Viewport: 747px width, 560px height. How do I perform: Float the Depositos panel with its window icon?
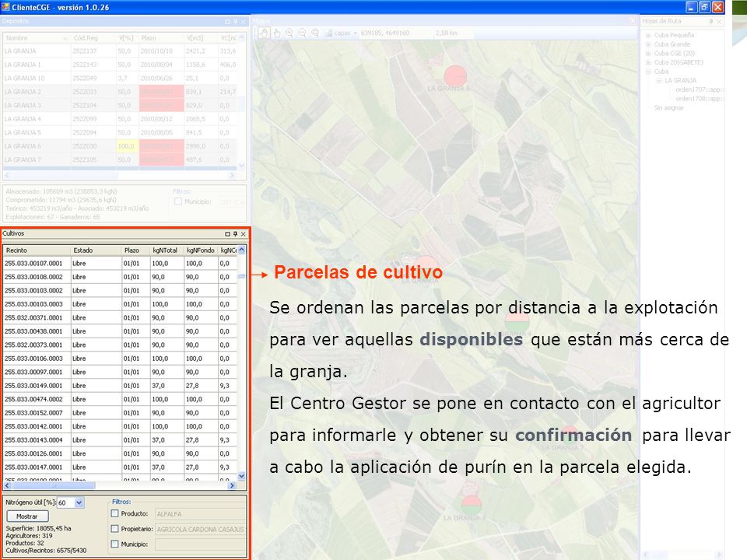tap(227, 22)
